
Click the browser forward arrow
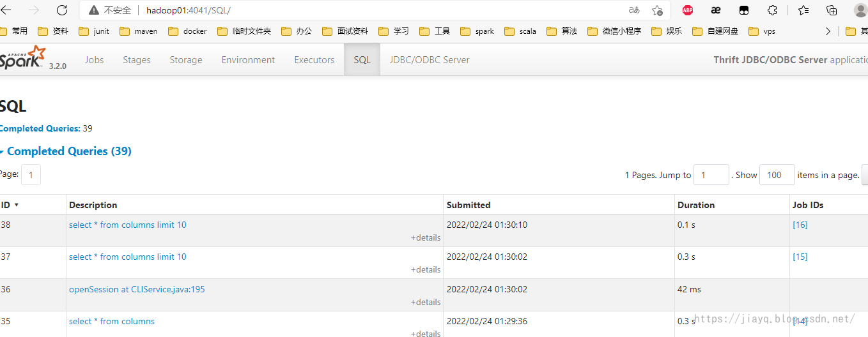(34, 10)
